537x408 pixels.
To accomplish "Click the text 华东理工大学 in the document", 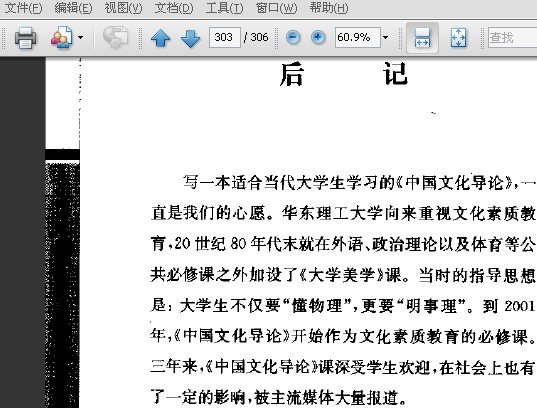I will point(333,213).
